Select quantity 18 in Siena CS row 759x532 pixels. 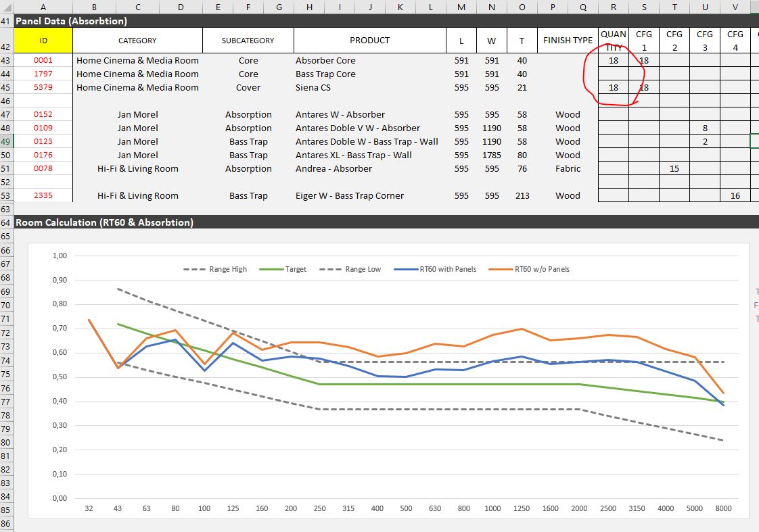point(614,87)
